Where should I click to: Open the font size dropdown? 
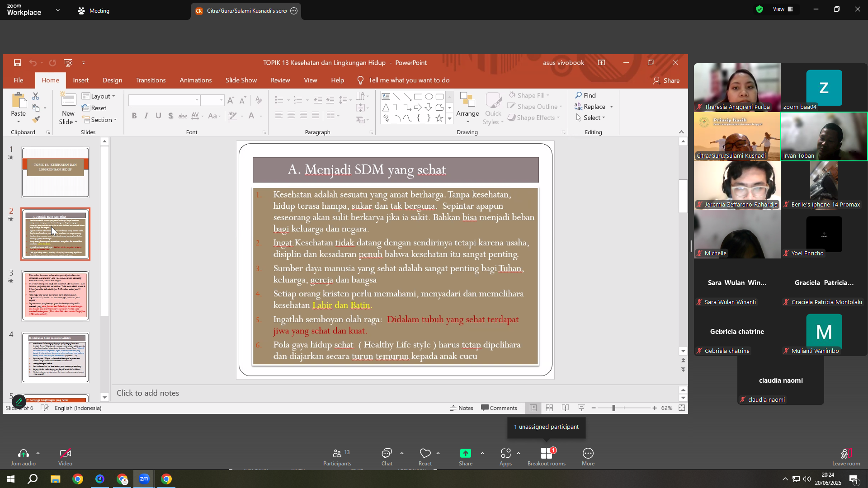[221, 100]
